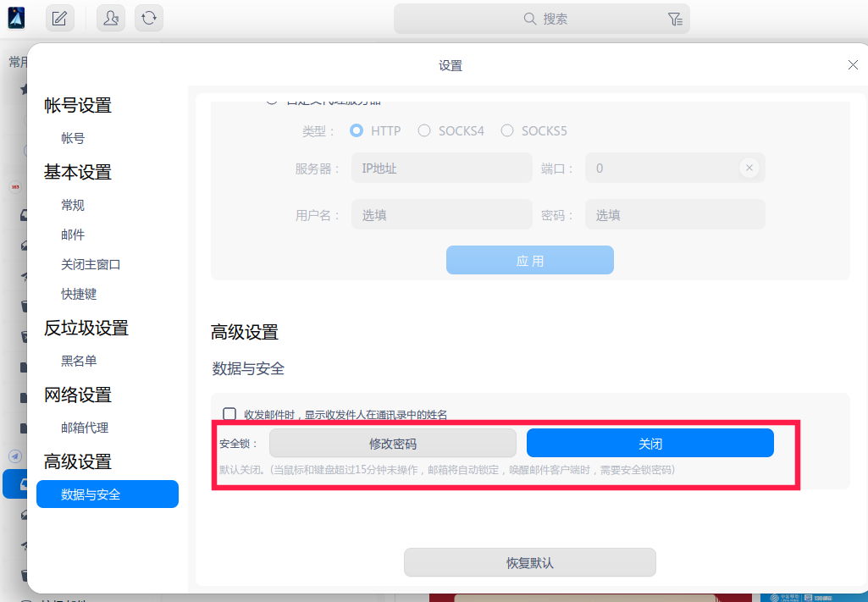Click the 帐号设置 section heading

(78, 105)
